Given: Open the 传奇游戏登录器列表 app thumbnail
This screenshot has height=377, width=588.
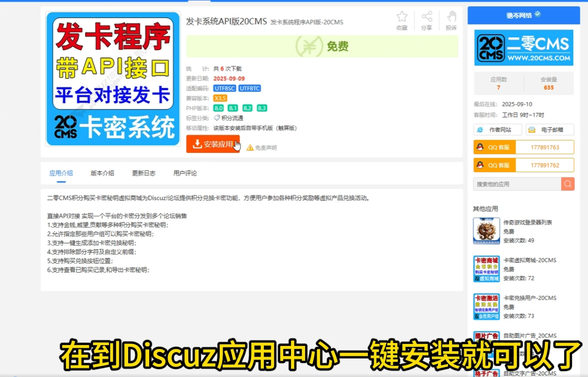Looking at the screenshot, I should pos(486,231).
